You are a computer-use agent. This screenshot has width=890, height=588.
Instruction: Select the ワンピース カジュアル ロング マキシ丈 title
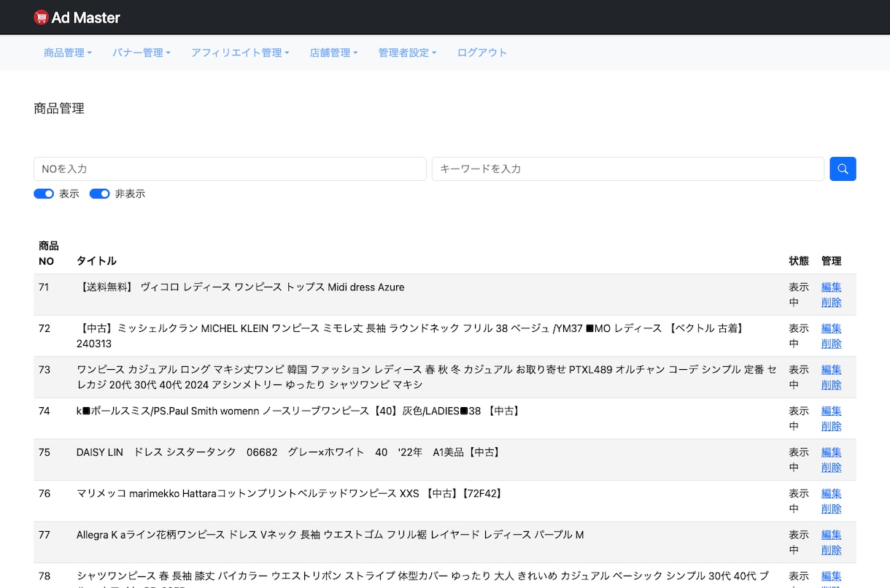[x=427, y=377]
